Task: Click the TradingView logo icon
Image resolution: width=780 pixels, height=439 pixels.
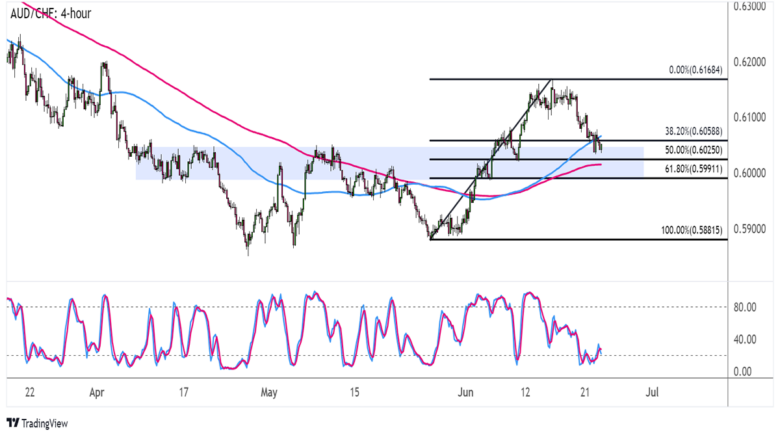Action: (13, 423)
